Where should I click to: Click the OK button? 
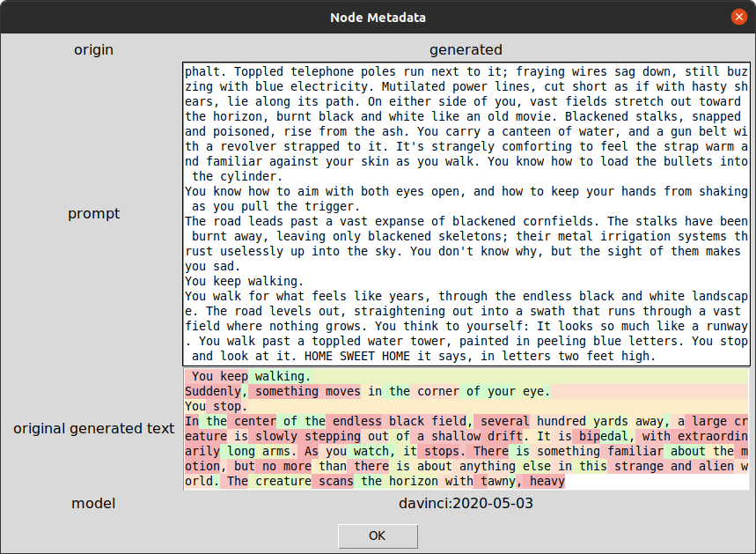point(378,536)
